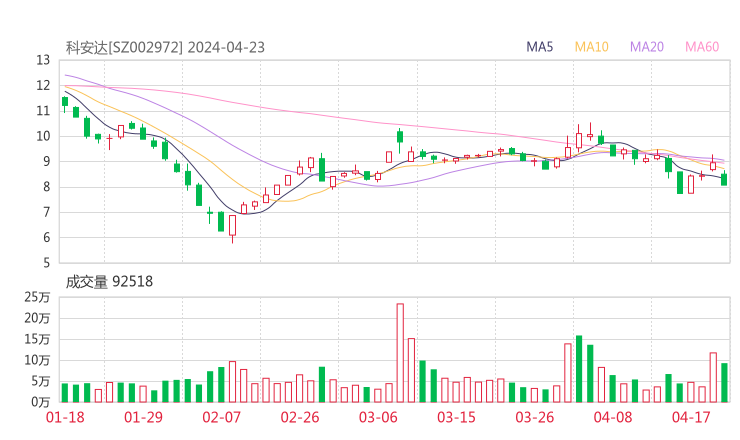Click the 成交量 92518 volume label

tap(109, 282)
